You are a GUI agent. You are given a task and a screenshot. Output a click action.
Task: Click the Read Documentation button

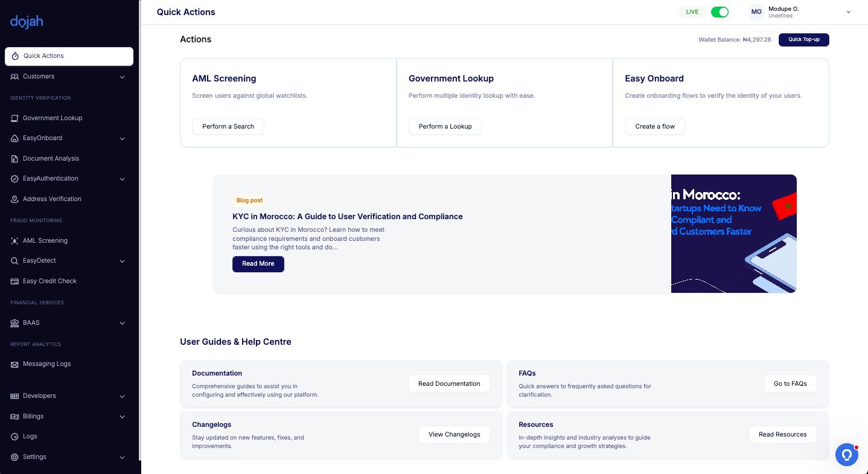(449, 384)
